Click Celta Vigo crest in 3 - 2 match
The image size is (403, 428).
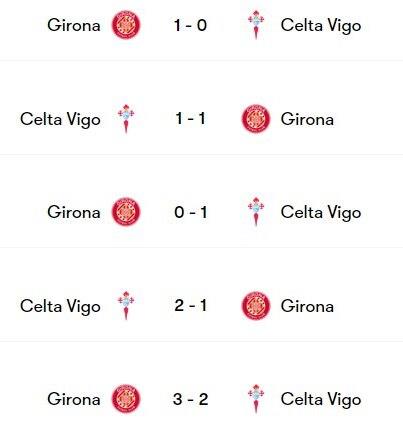pos(256,399)
